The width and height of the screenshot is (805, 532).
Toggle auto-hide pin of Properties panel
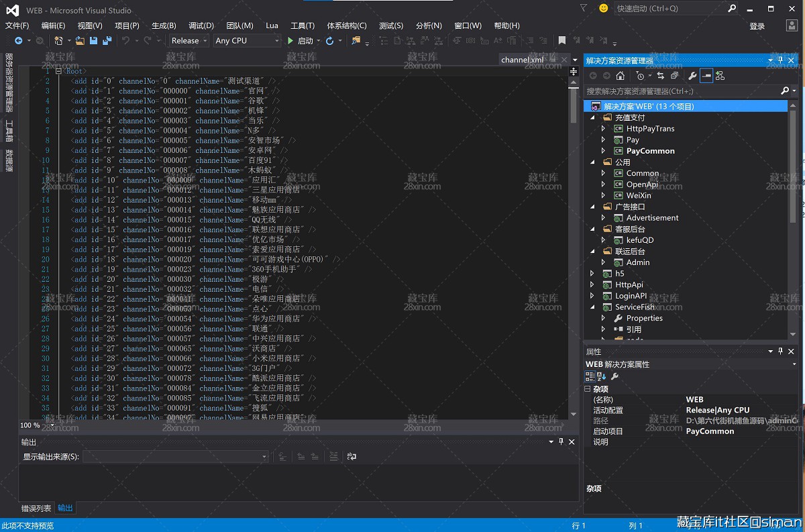[x=781, y=352]
